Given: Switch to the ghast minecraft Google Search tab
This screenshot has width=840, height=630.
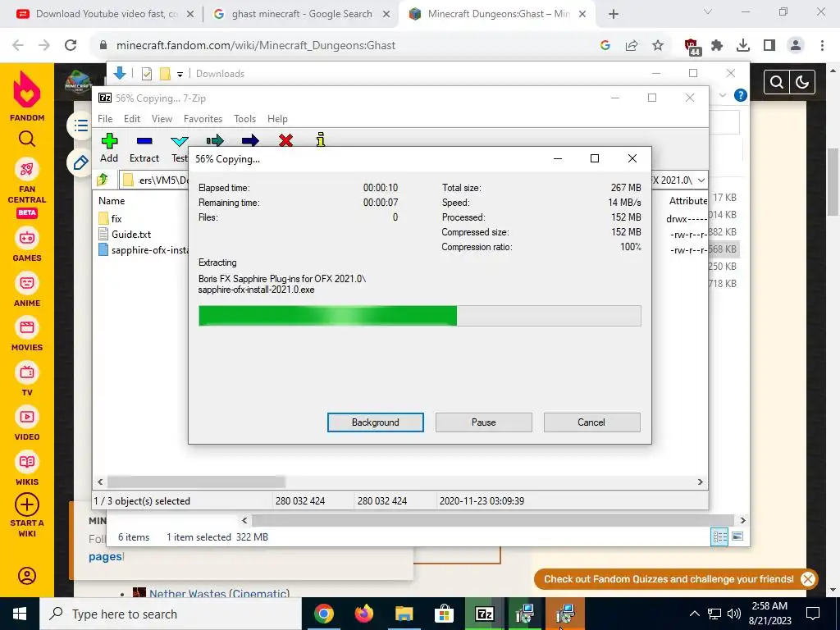Looking at the screenshot, I should [302, 14].
